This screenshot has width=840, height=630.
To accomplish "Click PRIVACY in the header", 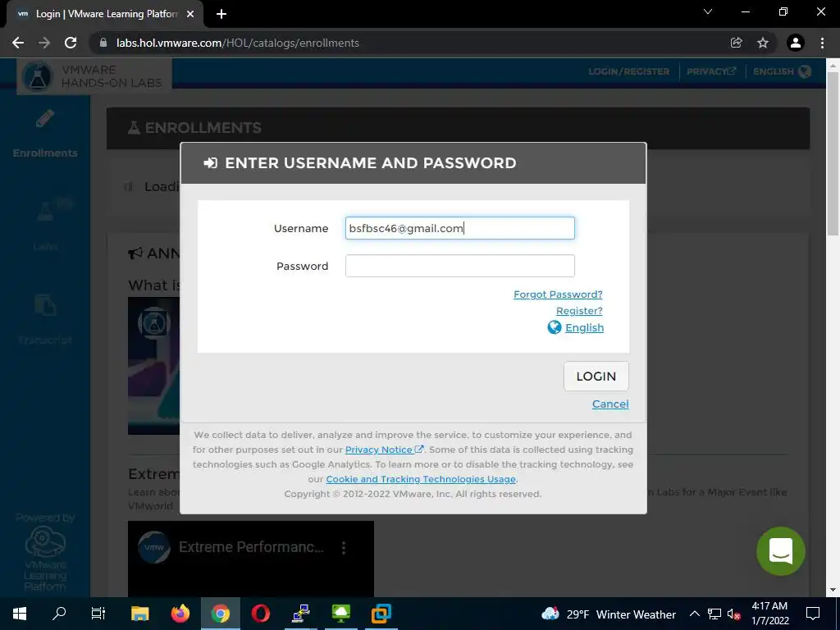I will click(711, 71).
